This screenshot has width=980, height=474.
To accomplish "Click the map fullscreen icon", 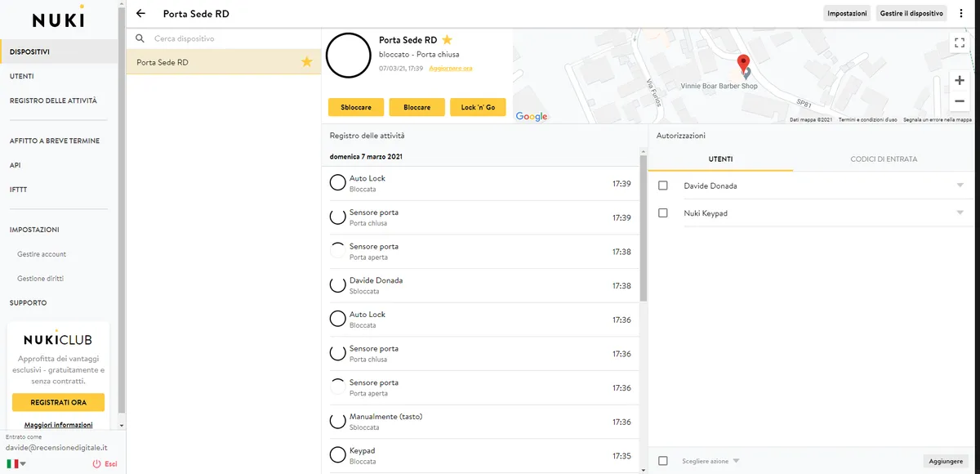I will [960, 44].
